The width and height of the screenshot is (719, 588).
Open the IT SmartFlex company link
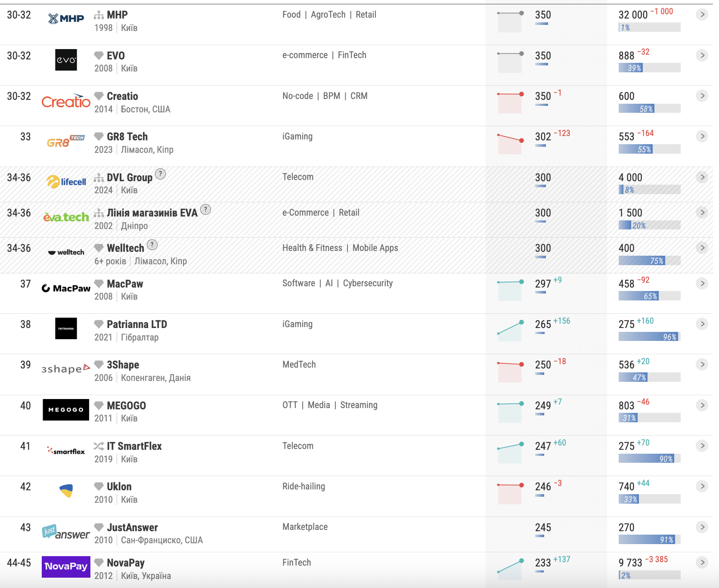click(134, 446)
